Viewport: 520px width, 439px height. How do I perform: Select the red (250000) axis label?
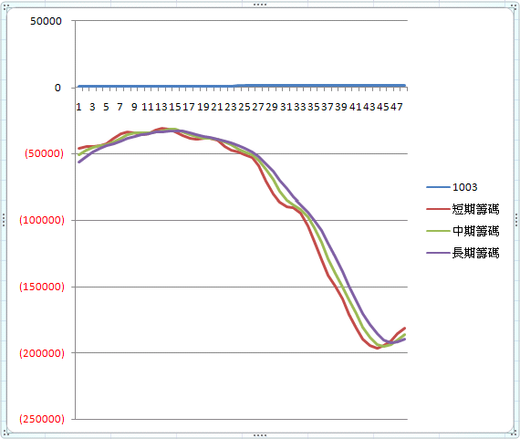tap(42, 419)
